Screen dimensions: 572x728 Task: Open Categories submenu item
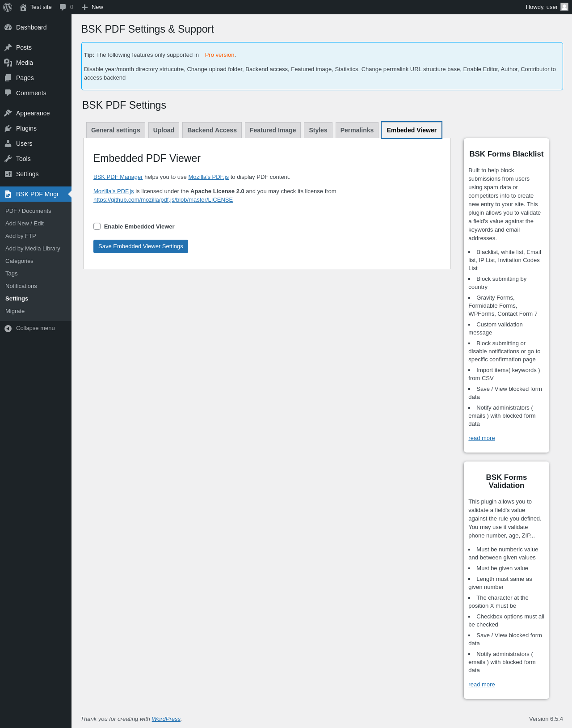[36, 261]
